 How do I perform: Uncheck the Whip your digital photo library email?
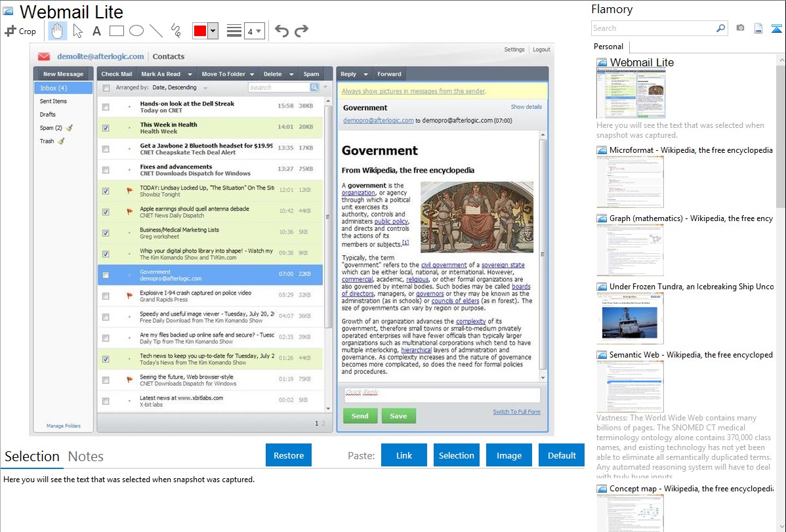pyautogui.click(x=106, y=255)
